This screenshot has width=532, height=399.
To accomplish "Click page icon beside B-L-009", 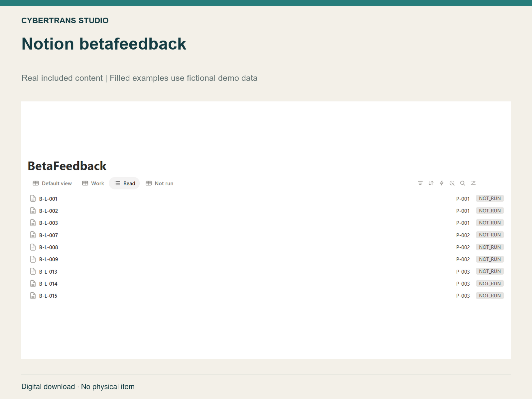I will pyautogui.click(x=33, y=259).
